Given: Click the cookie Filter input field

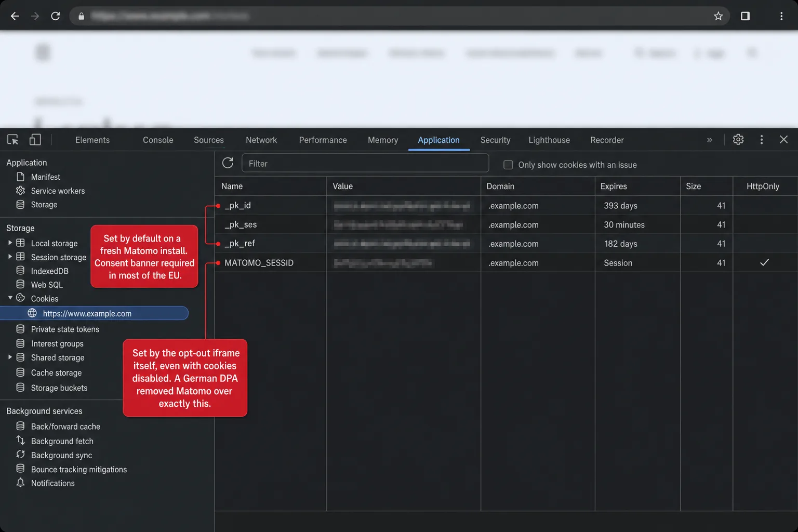Looking at the screenshot, I should 365,163.
